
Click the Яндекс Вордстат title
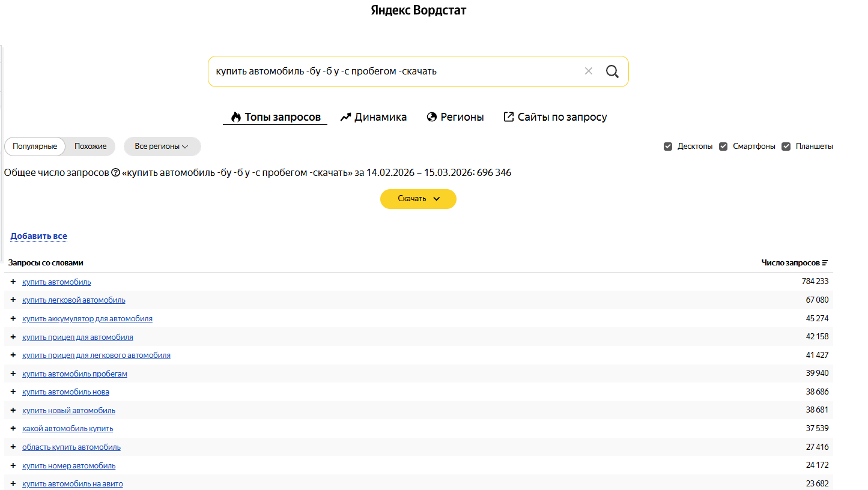419,10
